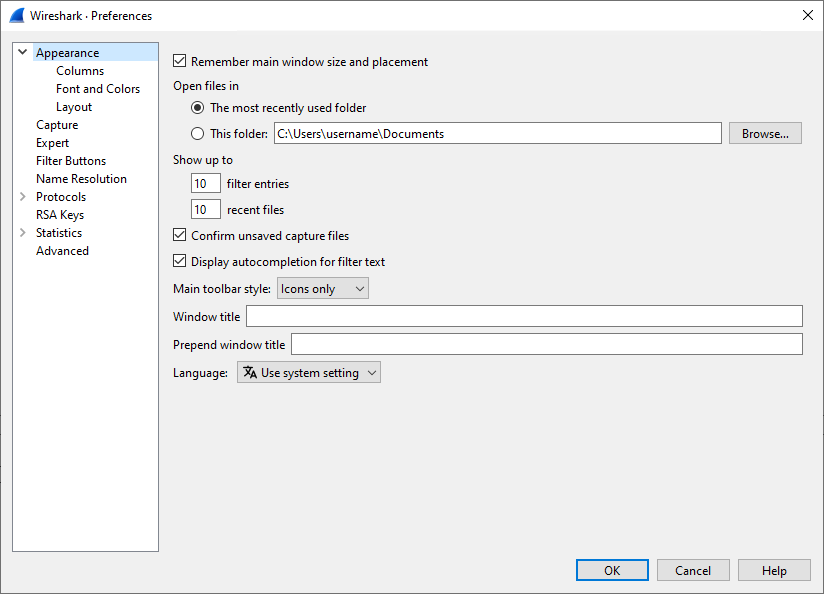Viewport: 824px width, 594px height.
Task: Expand the Protocols tree node
Action: click(x=23, y=197)
